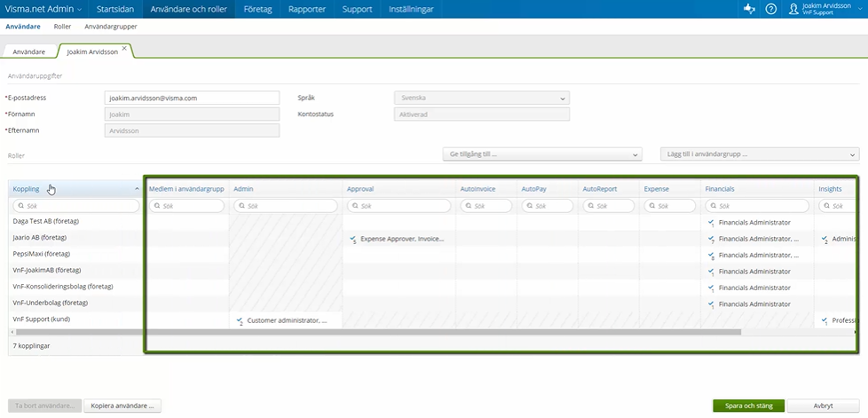The image size is (868, 418).
Task: Open the Företag menu
Action: coord(257,9)
